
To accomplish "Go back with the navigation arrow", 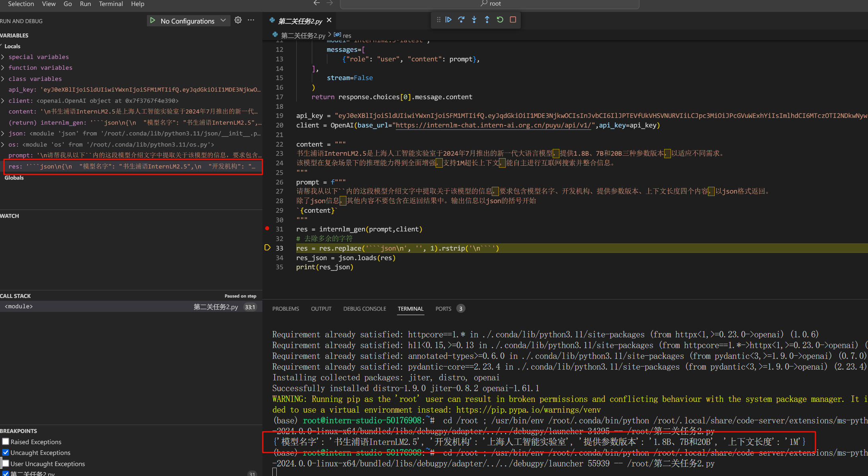I will coord(317,3).
